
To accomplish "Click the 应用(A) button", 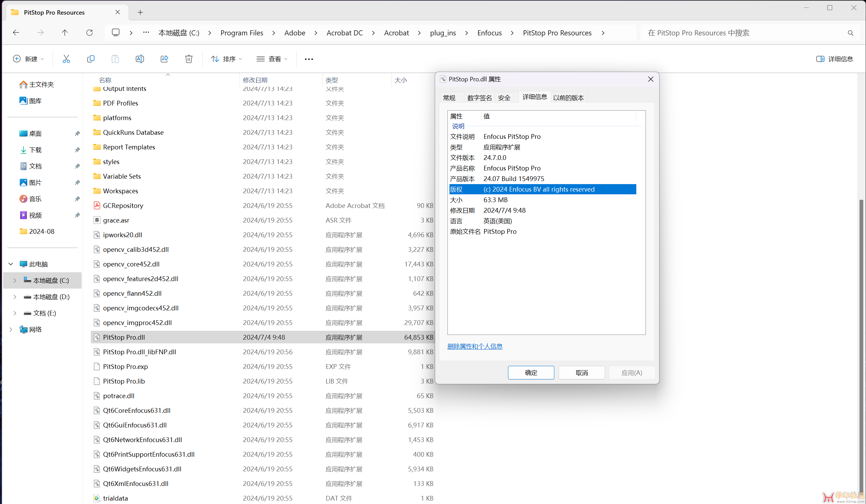I will tap(632, 373).
